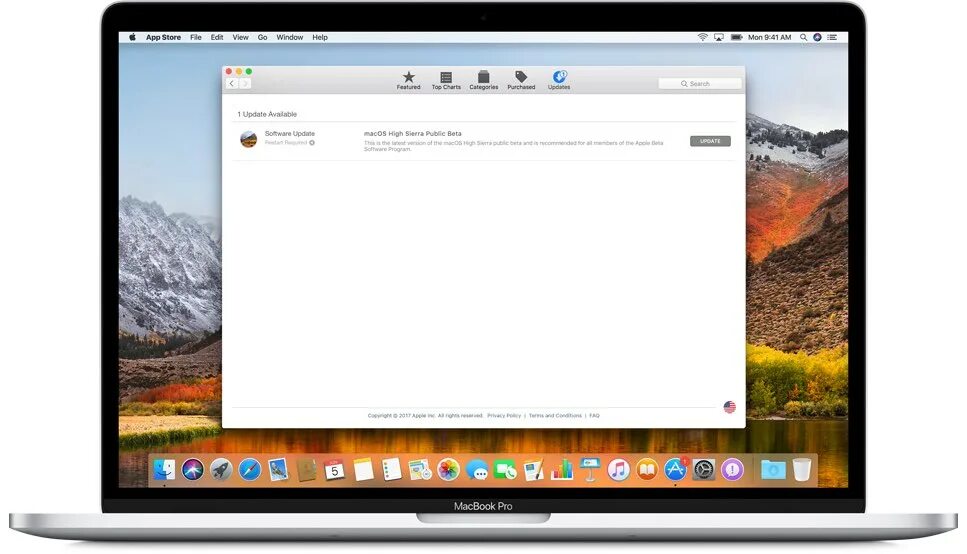Click inside the App Store Search field
This screenshot has height=554, width=967.
[700, 83]
